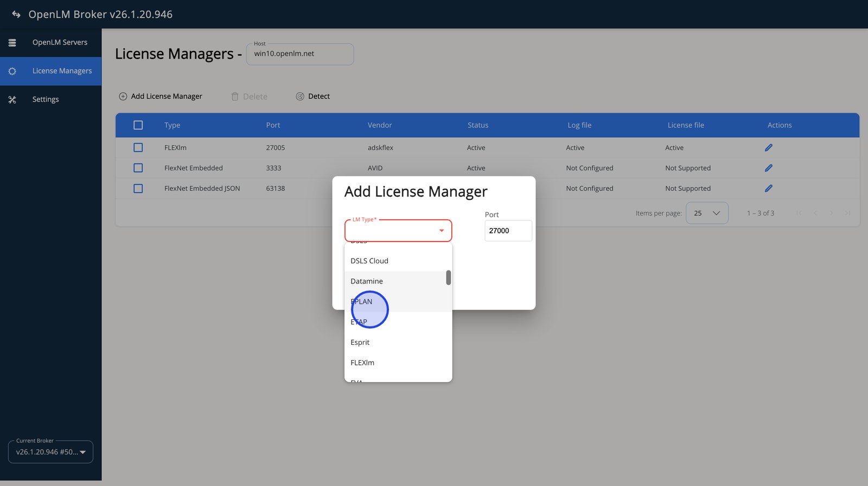The height and width of the screenshot is (486, 868).
Task: Choose DSLS Cloud in the dropdown list
Action: tap(369, 261)
